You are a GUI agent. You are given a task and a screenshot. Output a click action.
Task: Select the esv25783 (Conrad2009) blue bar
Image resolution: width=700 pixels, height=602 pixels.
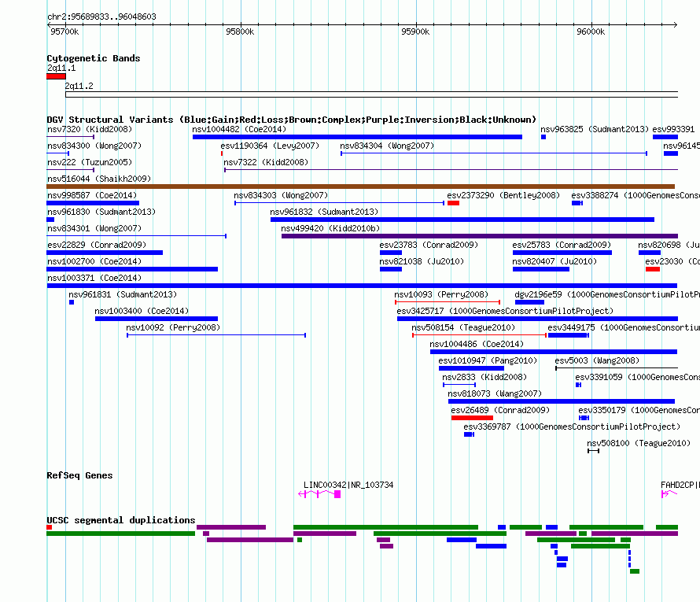coord(562,253)
